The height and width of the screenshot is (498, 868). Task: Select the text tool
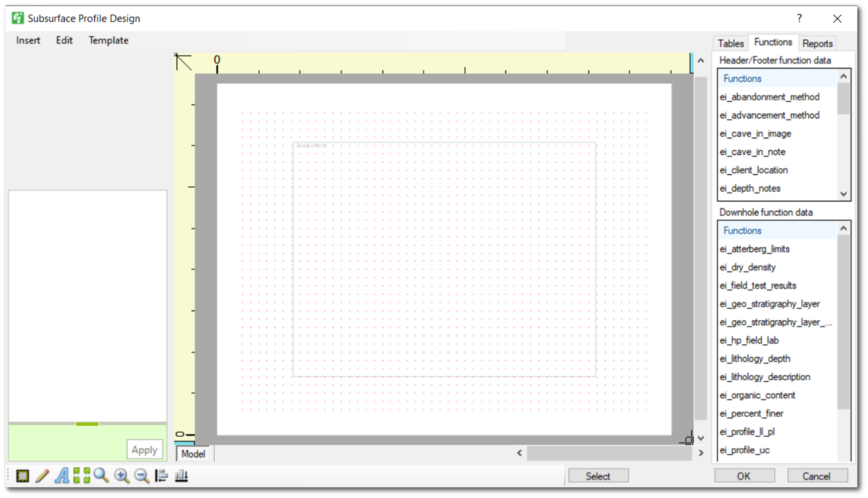(62, 476)
